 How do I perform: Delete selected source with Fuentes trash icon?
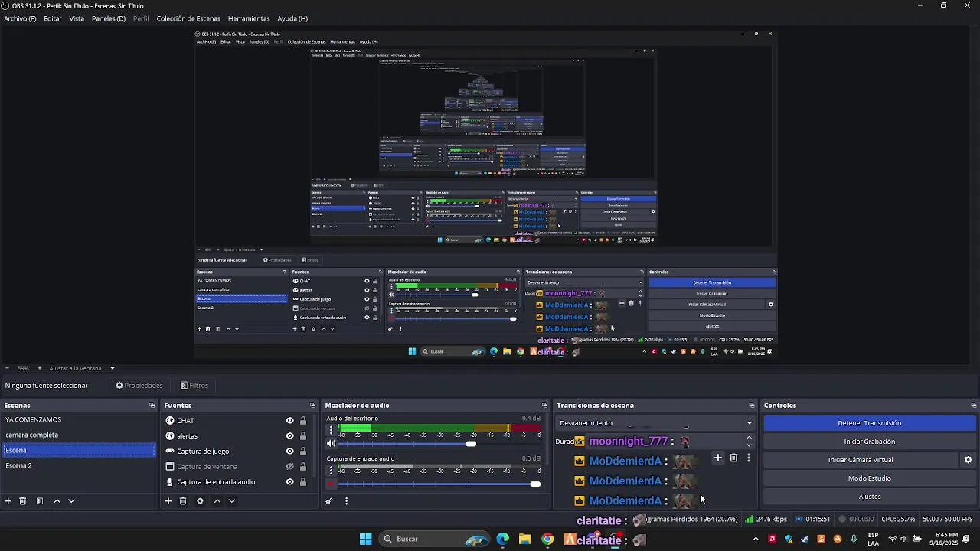[x=183, y=501]
